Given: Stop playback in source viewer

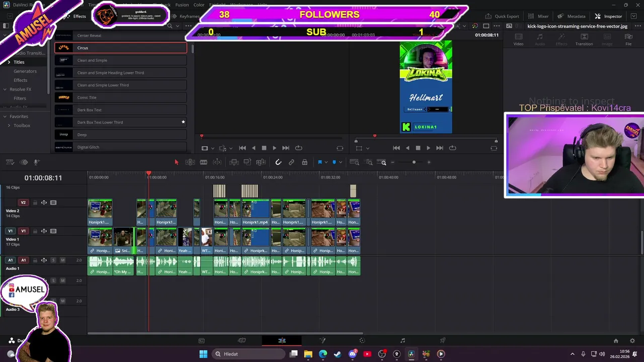Looking at the screenshot, I should 264,148.
